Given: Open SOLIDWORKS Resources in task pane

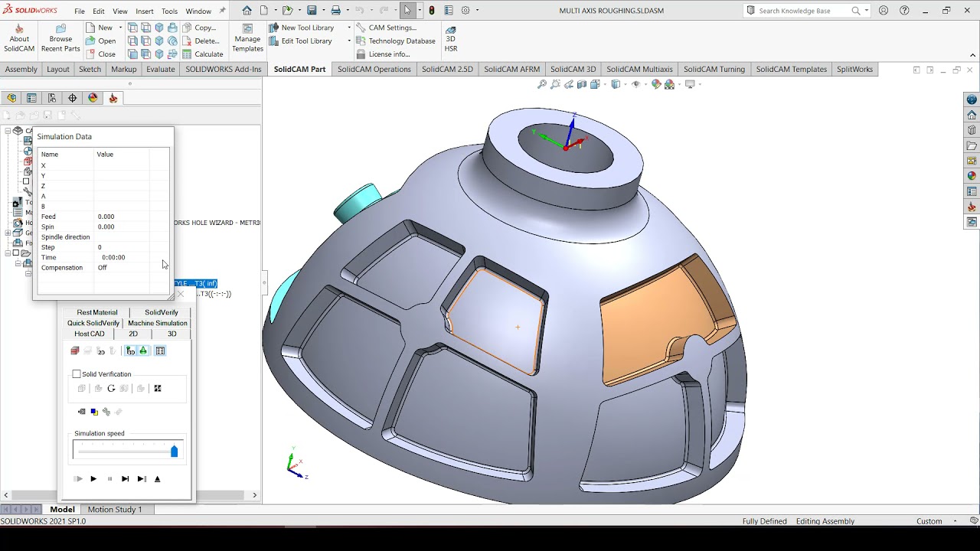Looking at the screenshot, I should click(x=972, y=115).
